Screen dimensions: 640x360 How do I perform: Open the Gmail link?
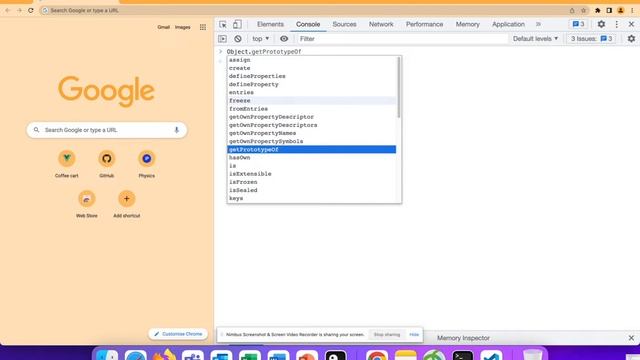[x=163, y=27]
